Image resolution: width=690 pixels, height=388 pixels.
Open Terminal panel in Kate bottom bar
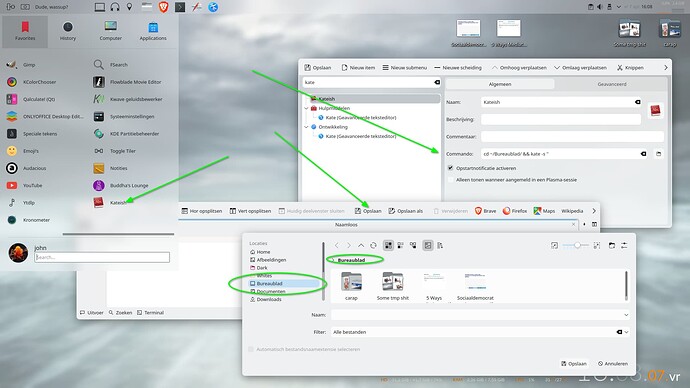click(150, 313)
